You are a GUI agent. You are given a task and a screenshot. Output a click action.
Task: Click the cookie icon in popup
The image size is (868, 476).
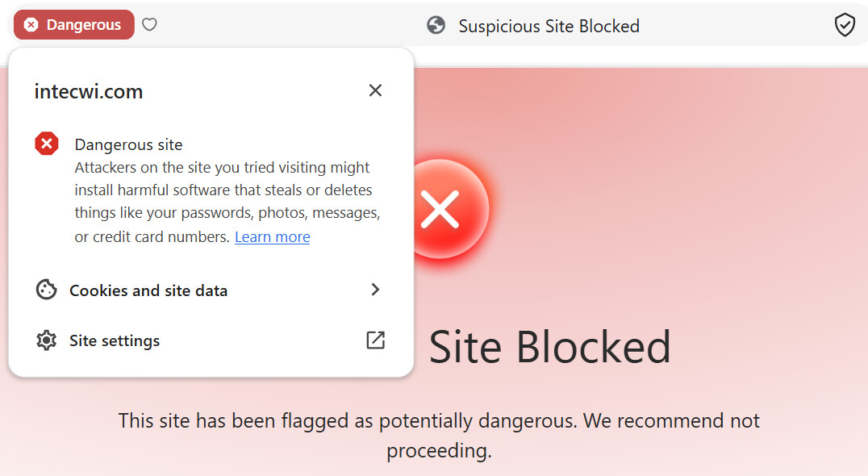click(47, 290)
